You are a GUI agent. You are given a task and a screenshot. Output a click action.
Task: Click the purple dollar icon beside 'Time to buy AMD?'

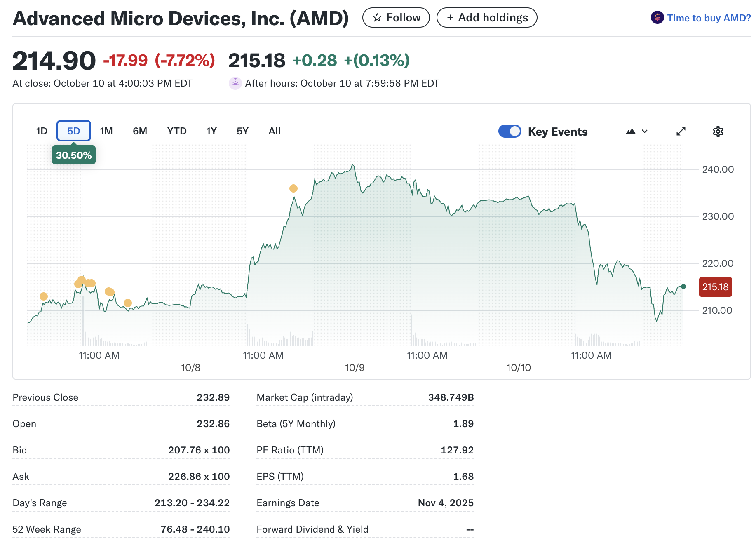[x=657, y=17]
